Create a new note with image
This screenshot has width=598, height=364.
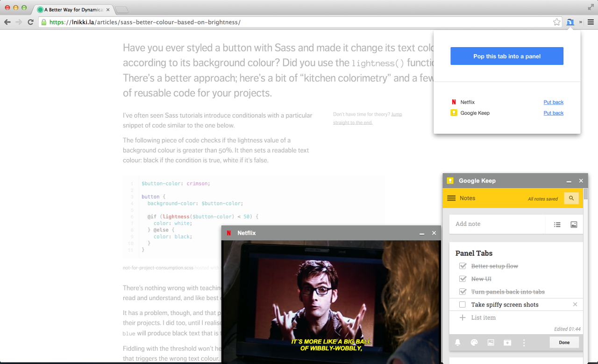[x=573, y=224]
